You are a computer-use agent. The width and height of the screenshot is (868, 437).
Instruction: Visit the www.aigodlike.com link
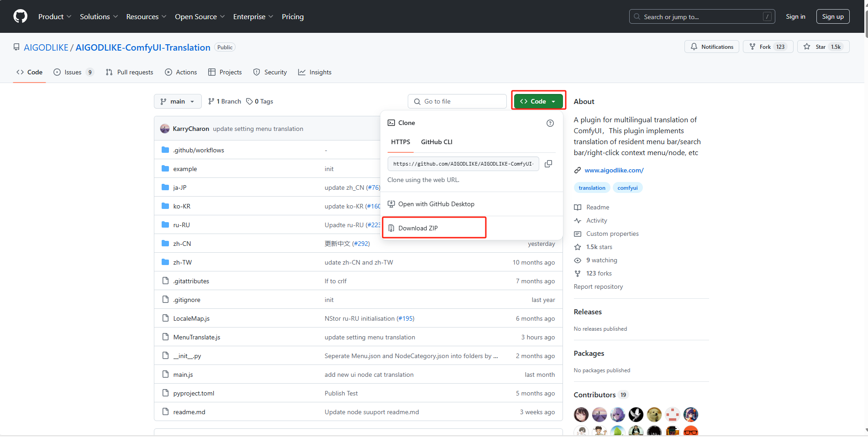click(x=614, y=170)
